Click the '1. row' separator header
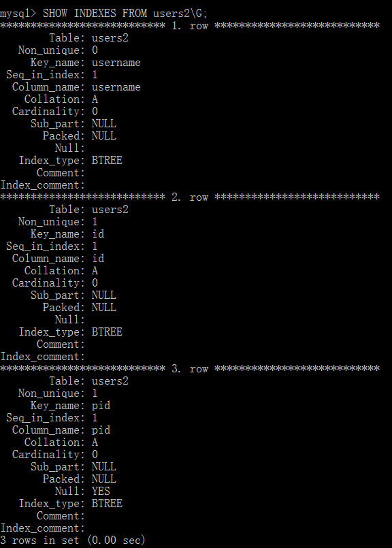 coord(190,25)
